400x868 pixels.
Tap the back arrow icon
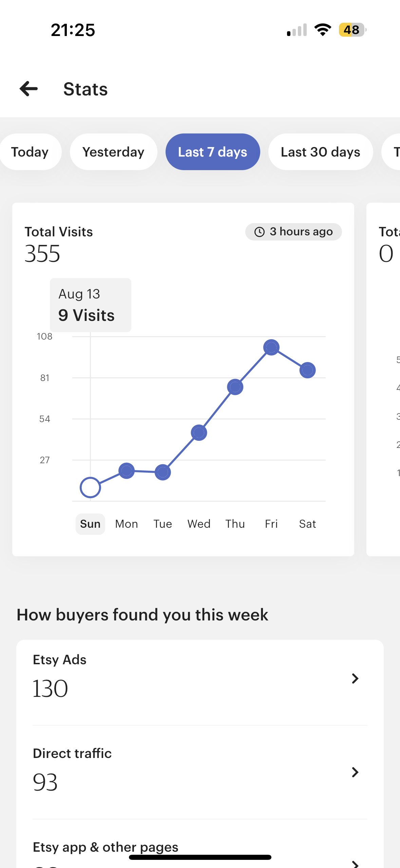pos(28,89)
